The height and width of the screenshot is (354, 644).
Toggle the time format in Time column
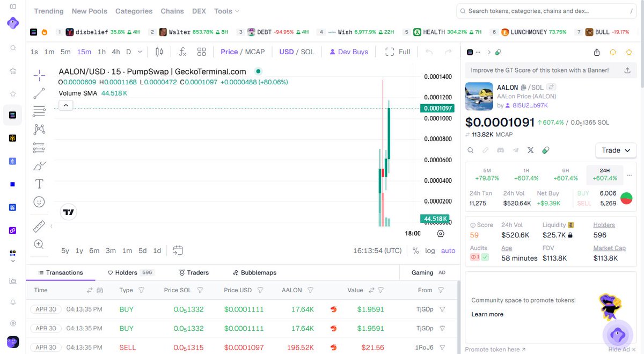pos(90,290)
